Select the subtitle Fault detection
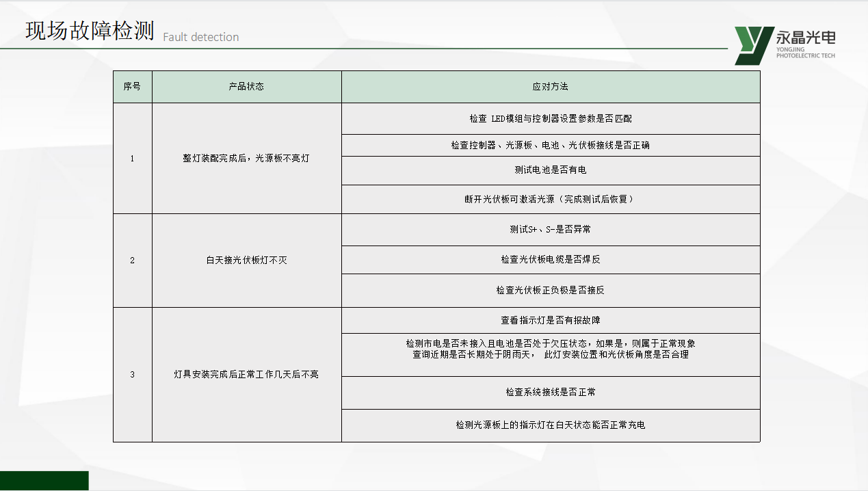Screen dimensions: 868x491 tap(201, 37)
